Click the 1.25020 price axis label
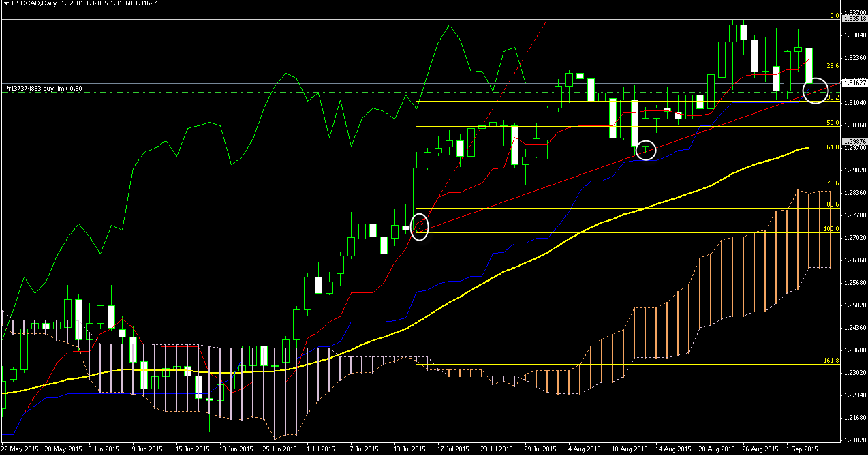 pyautogui.click(x=854, y=305)
